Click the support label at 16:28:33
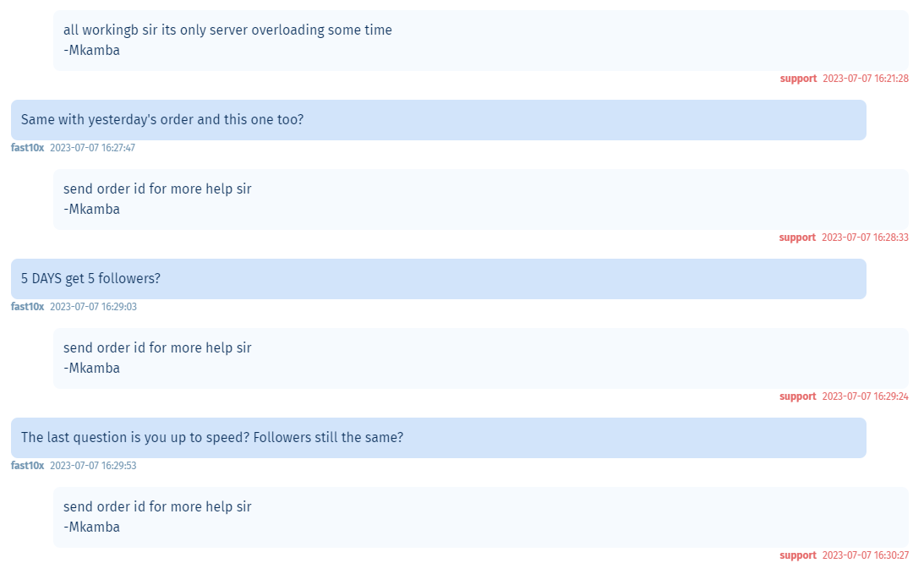The height and width of the screenshot is (574, 924). point(797,238)
